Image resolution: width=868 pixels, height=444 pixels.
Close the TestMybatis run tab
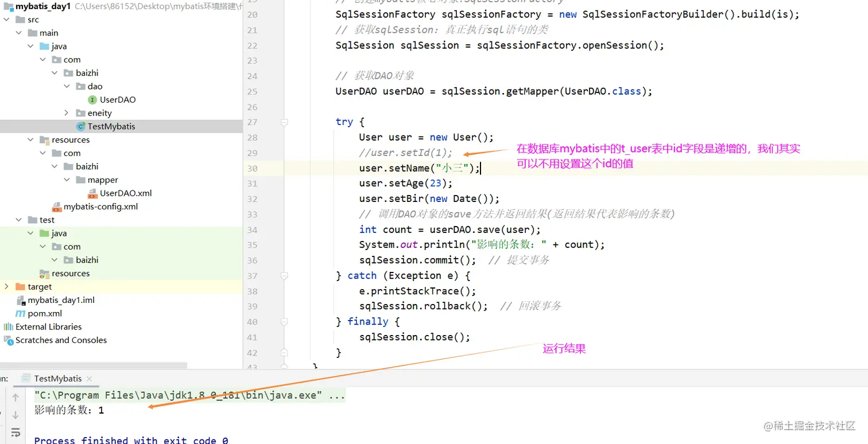coord(88,379)
